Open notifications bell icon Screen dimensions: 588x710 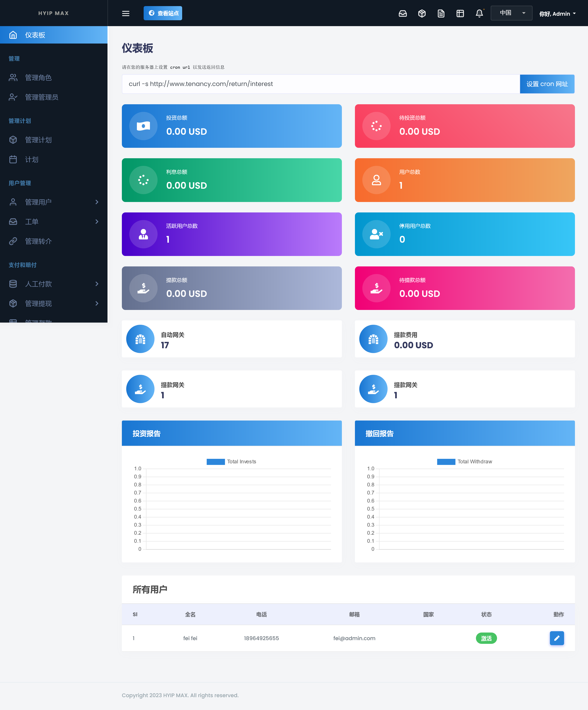point(479,13)
